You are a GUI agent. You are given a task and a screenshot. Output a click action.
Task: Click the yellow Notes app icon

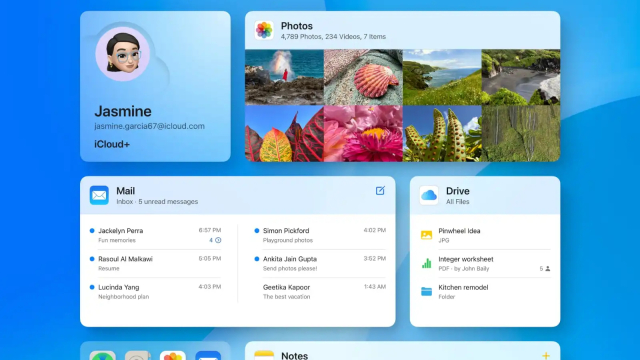point(264,355)
